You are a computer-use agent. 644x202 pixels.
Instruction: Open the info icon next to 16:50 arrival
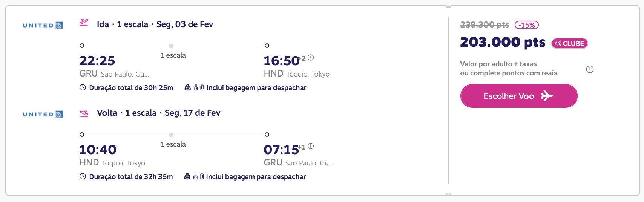pos(311,58)
